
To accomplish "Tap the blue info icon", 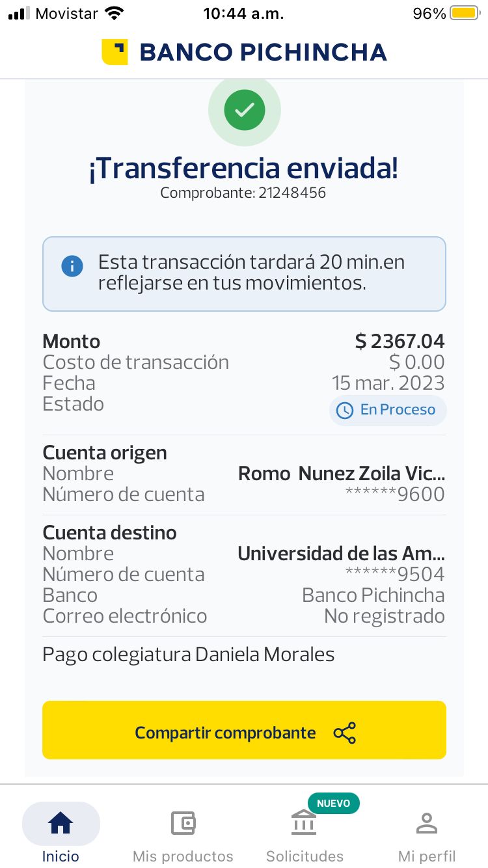I will point(72,266).
